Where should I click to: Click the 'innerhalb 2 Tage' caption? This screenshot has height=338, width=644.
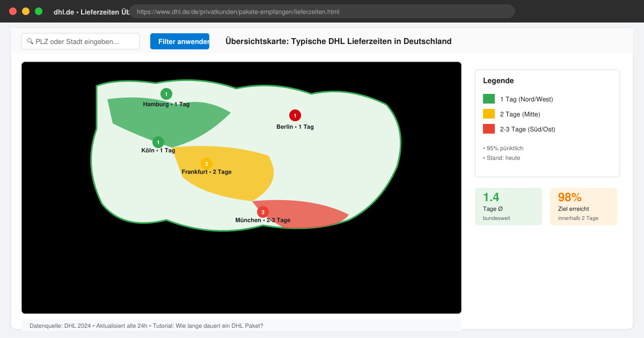[578, 218]
